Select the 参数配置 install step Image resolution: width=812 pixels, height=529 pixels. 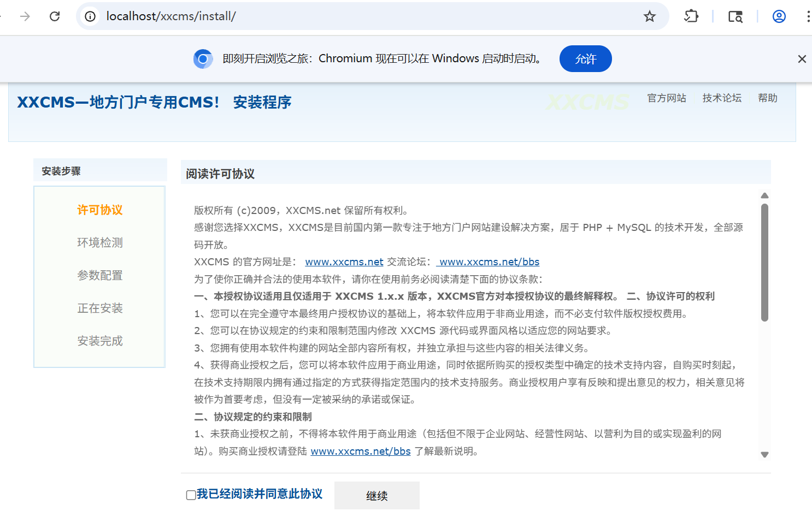tap(100, 276)
